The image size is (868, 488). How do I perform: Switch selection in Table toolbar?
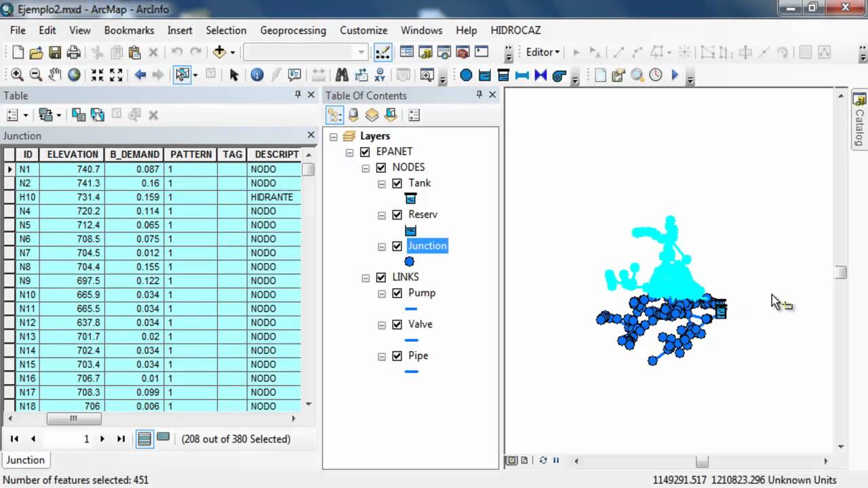coord(97,115)
